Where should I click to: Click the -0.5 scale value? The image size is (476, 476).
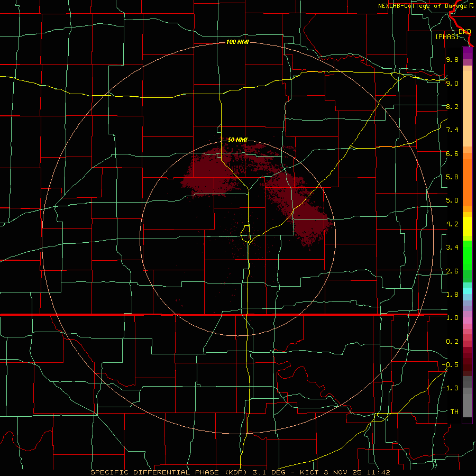450,365
